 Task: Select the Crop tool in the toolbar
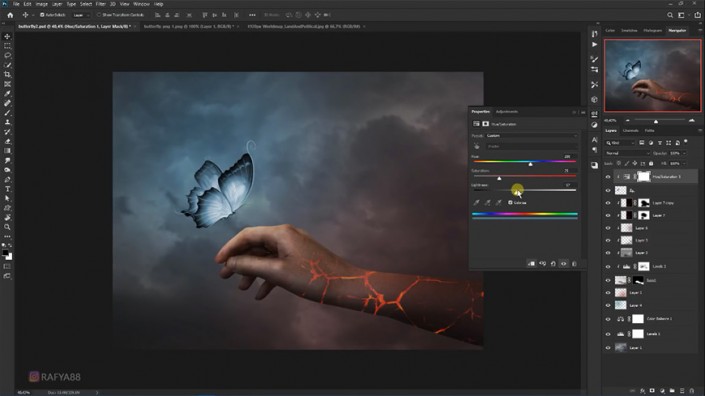[x=7, y=74]
